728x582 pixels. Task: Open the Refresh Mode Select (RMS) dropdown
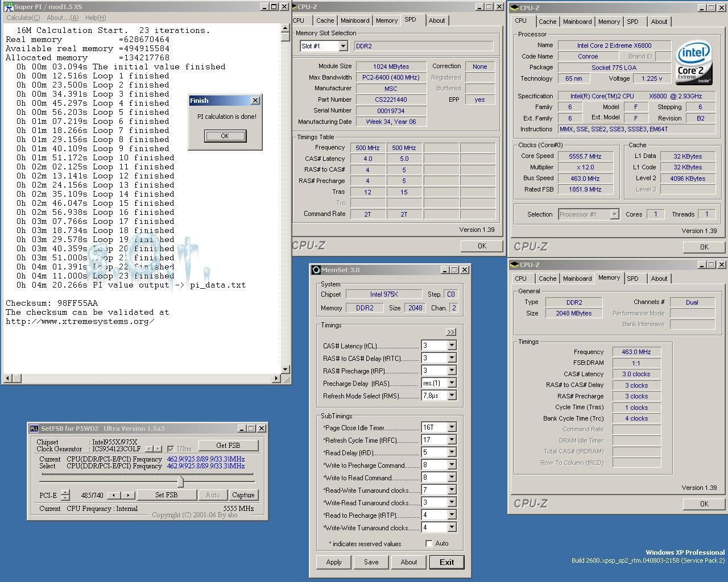(452, 396)
